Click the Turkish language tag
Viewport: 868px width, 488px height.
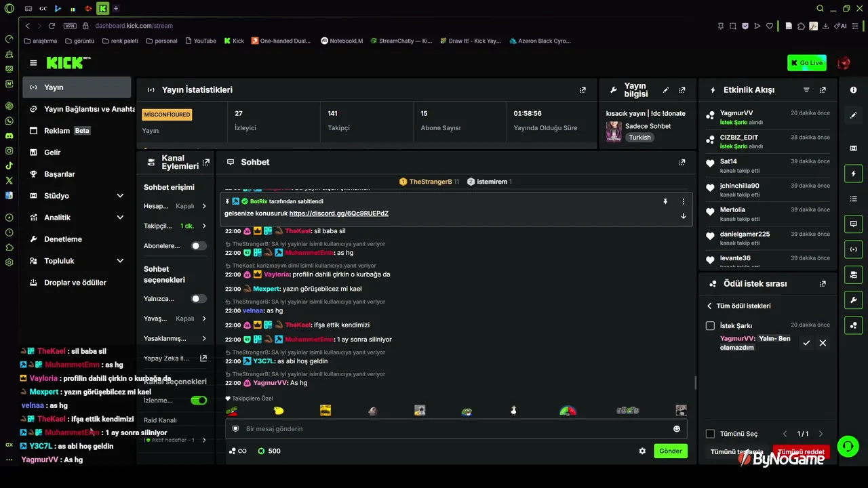[x=639, y=138]
